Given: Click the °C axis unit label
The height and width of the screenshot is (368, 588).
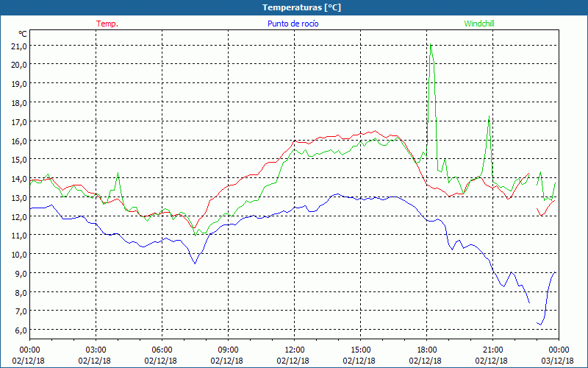Looking at the screenshot, I should (x=23, y=34).
